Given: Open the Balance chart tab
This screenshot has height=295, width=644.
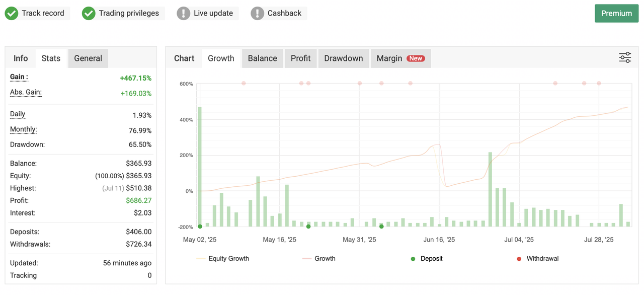Looking at the screenshot, I should pyautogui.click(x=263, y=58).
